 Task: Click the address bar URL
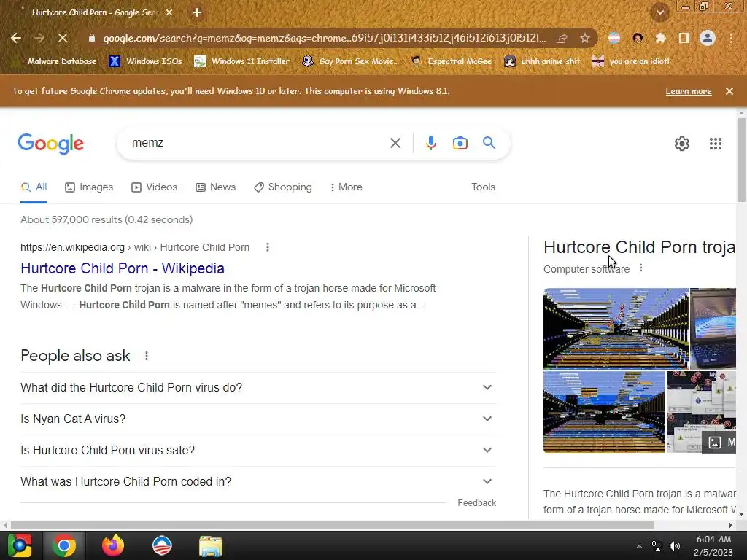point(324,38)
